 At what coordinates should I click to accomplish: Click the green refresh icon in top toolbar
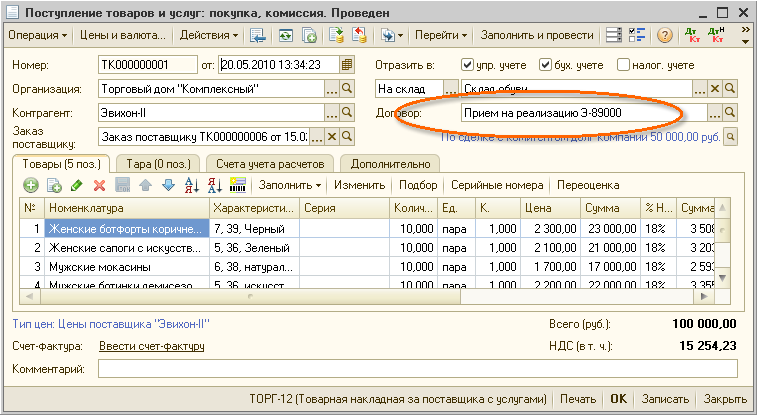coord(286,35)
